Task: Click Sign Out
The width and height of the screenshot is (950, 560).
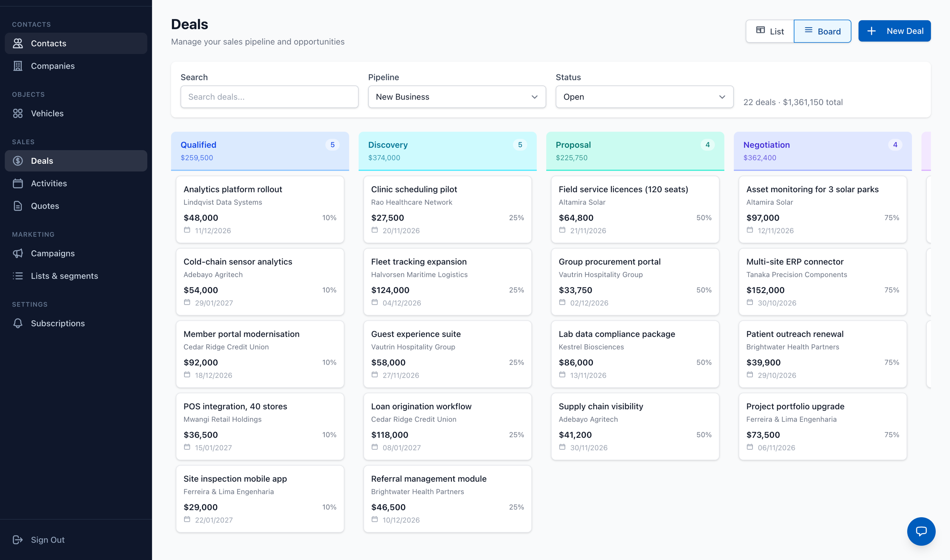Action: tap(76, 539)
